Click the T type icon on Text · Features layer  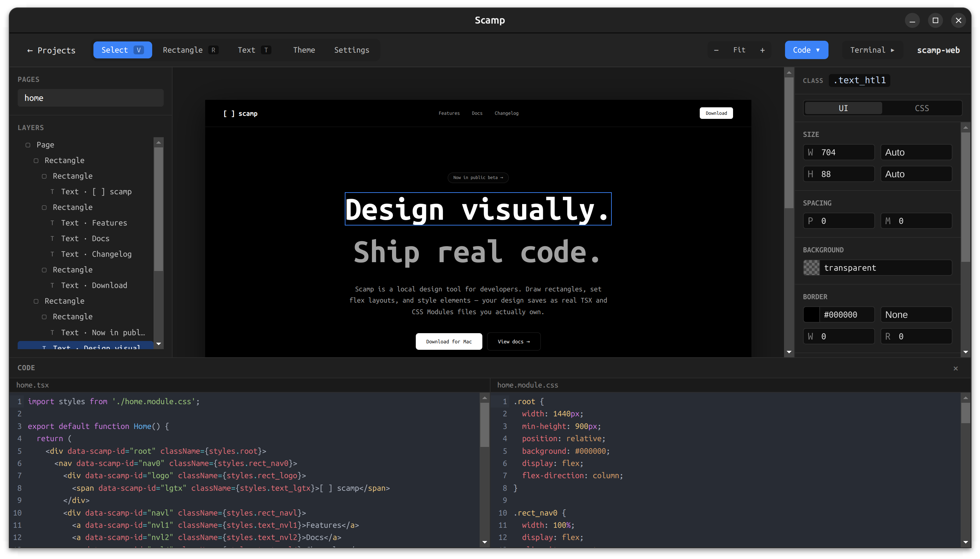click(53, 223)
